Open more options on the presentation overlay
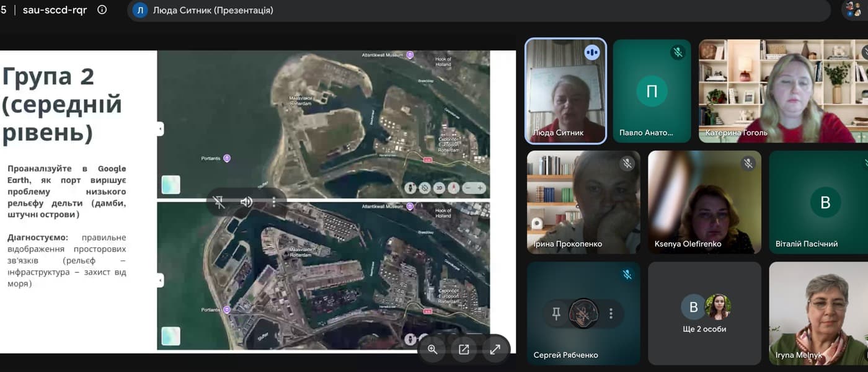The width and height of the screenshot is (868, 372). click(x=273, y=201)
